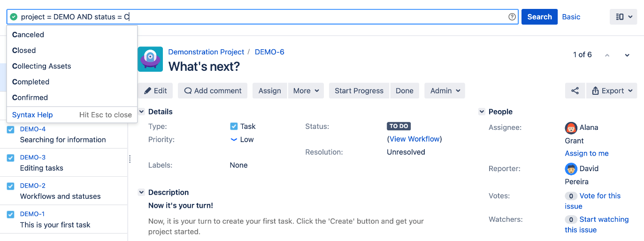Click the Assign to me link

tap(587, 153)
